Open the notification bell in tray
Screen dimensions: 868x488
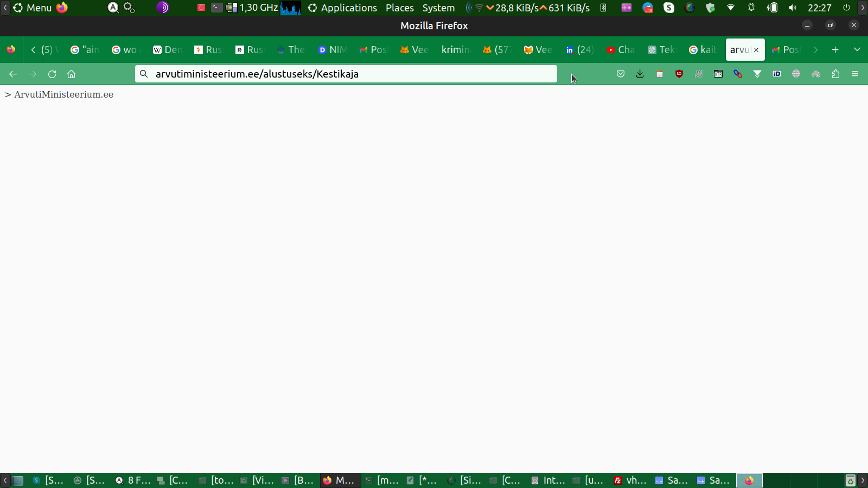point(751,8)
